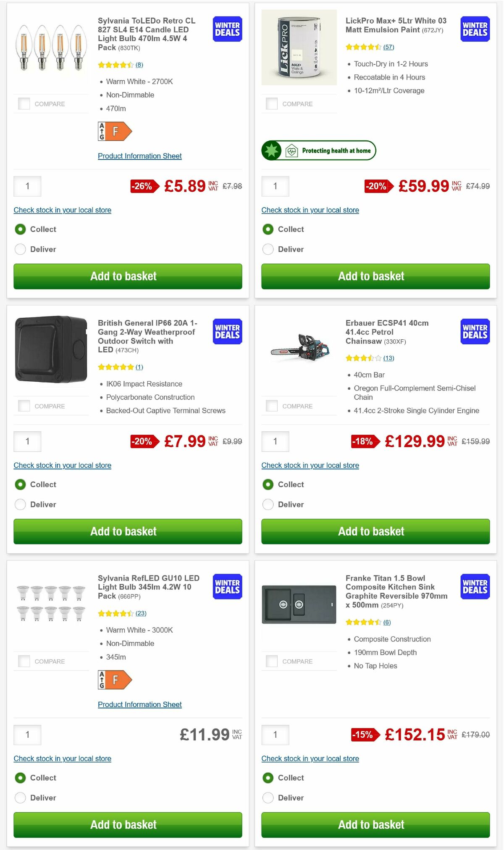
Task: Open the F energy rating label for the candle bulbs
Action: click(115, 131)
